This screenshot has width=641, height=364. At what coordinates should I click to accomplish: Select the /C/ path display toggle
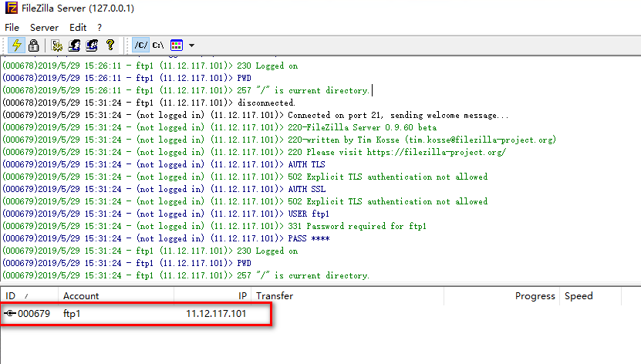pos(141,45)
